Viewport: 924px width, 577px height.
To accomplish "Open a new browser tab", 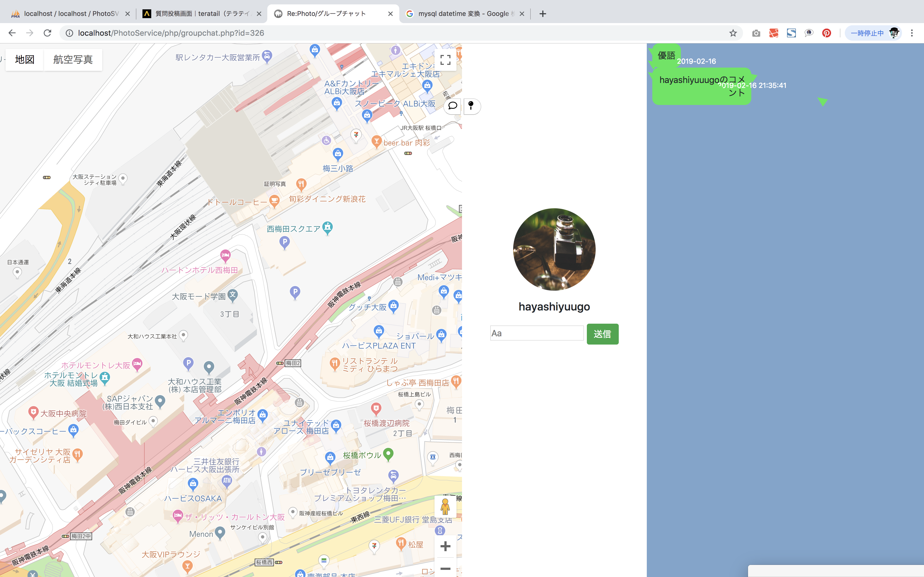I will 543,14.
